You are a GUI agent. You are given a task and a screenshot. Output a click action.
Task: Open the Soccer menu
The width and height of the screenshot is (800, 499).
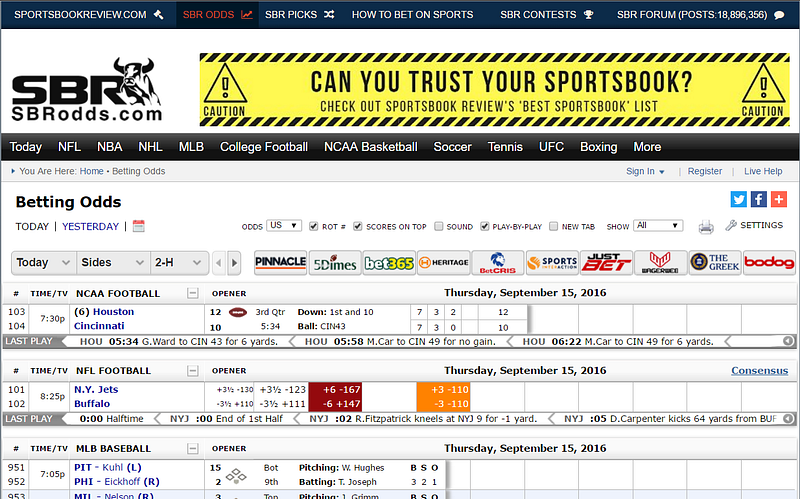(453, 147)
